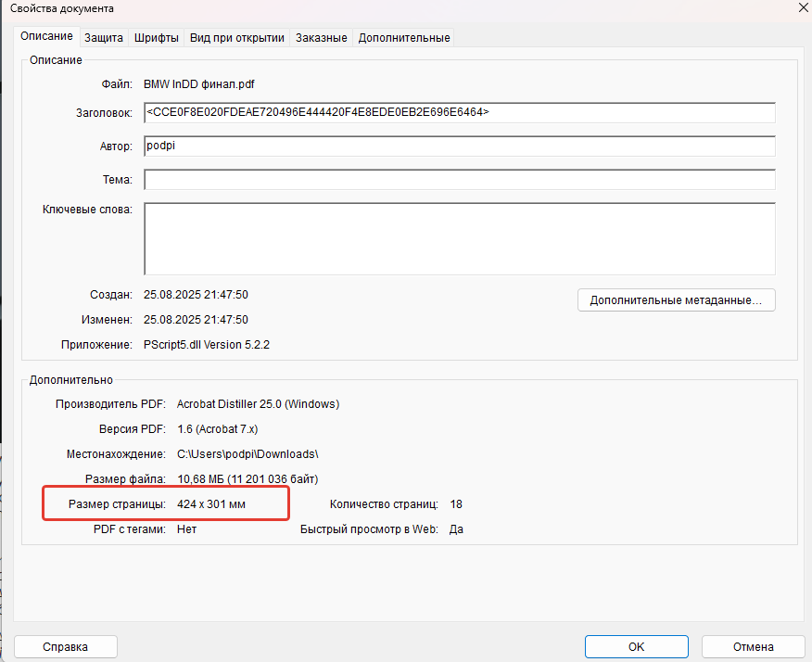
Task: Click the Создан date 25.08.2025 21:47:50
Action: point(196,295)
